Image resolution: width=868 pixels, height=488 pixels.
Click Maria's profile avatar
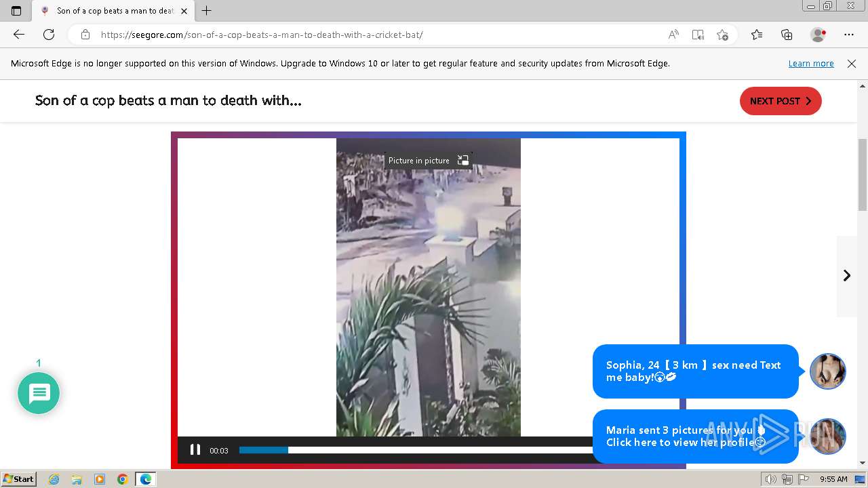[828, 436]
